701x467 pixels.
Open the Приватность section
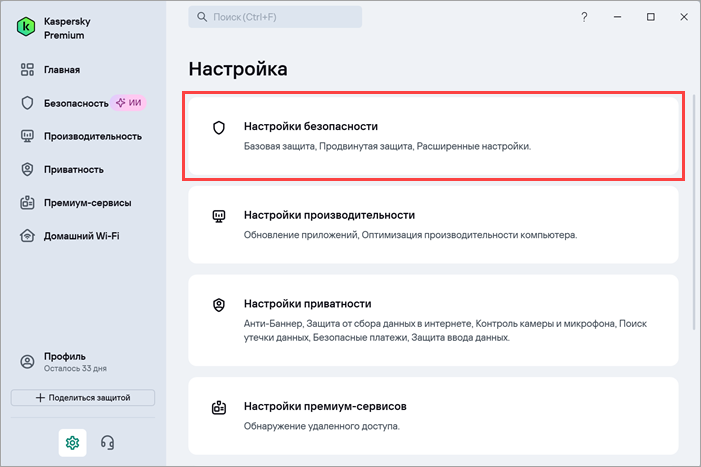pyautogui.click(x=74, y=169)
